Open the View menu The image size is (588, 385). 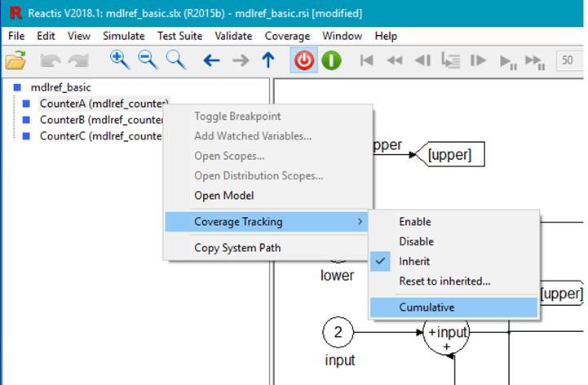pyautogui.click(x=79, y=36)
